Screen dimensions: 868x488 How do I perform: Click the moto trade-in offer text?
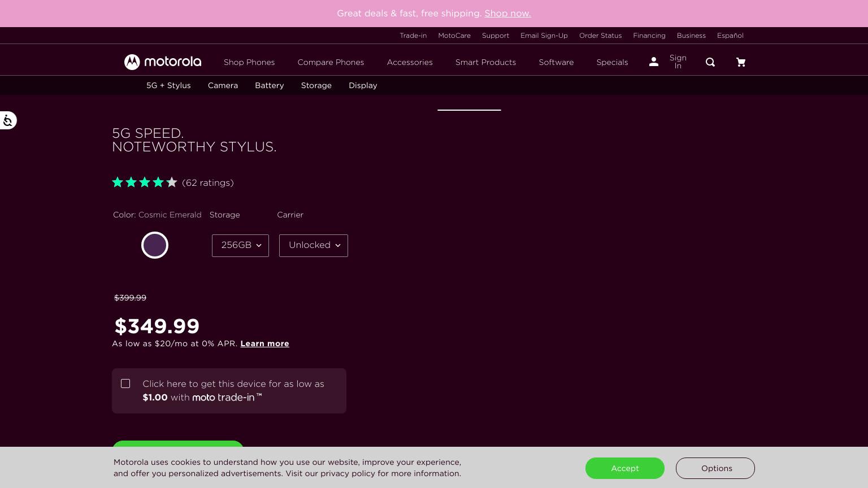tap(233, 390)
